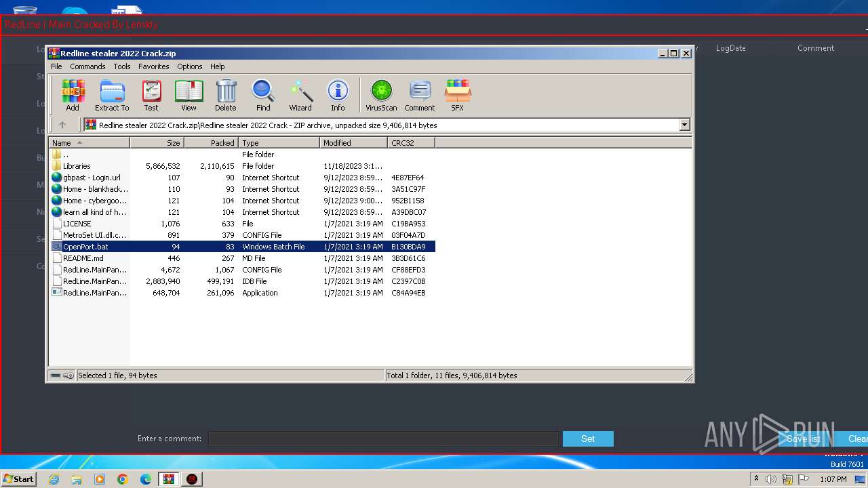The image size is (868, 488).
Task: Sort by the Type column header
Action: 279,143
